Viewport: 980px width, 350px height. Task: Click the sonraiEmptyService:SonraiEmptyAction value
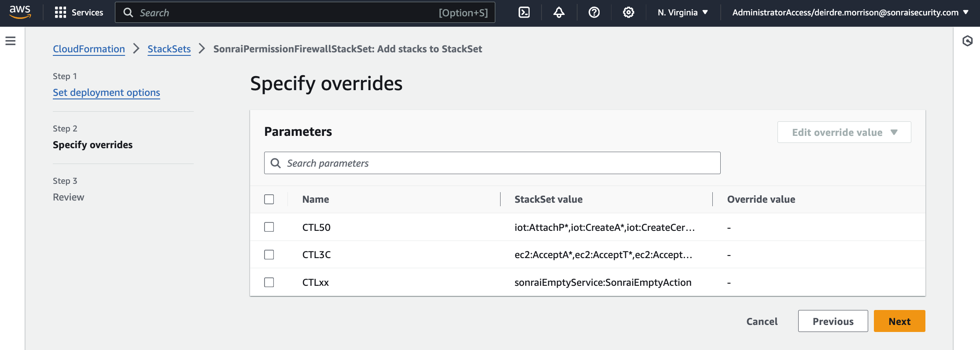(x=603, y=282)
